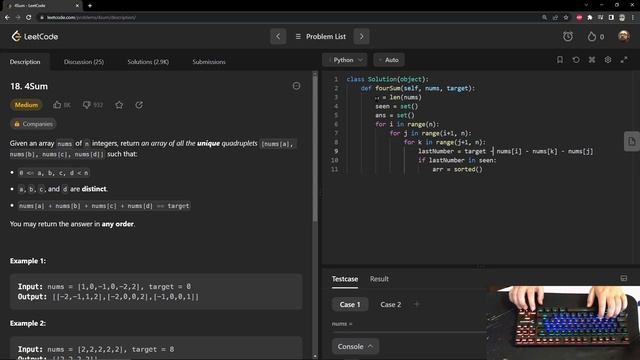Open Chrome three-dot menu
This screenshot has width=640, height=360.
click(633, 18)
